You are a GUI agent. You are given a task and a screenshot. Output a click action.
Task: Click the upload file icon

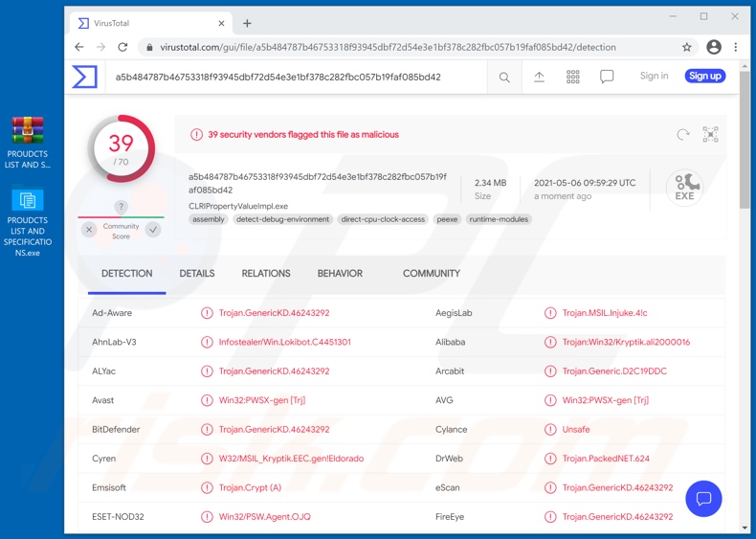(539, 77)
